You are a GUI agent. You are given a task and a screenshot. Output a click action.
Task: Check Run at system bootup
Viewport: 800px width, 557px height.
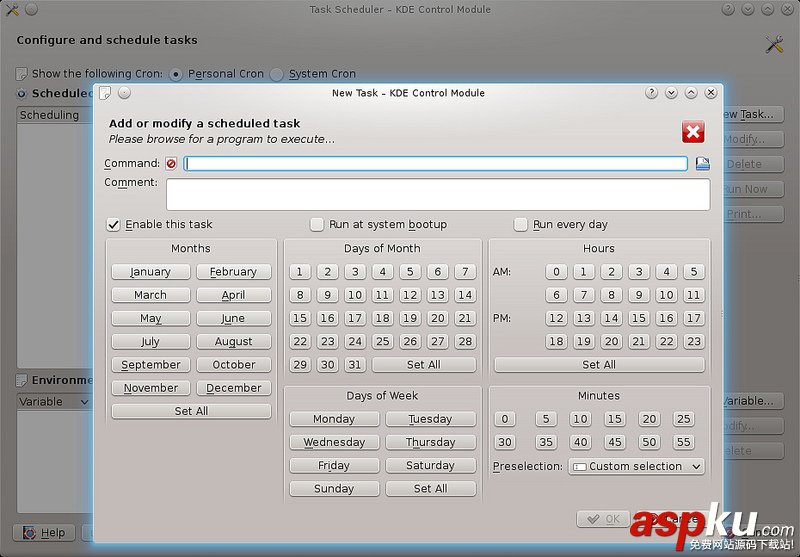[x=317, y=224]
